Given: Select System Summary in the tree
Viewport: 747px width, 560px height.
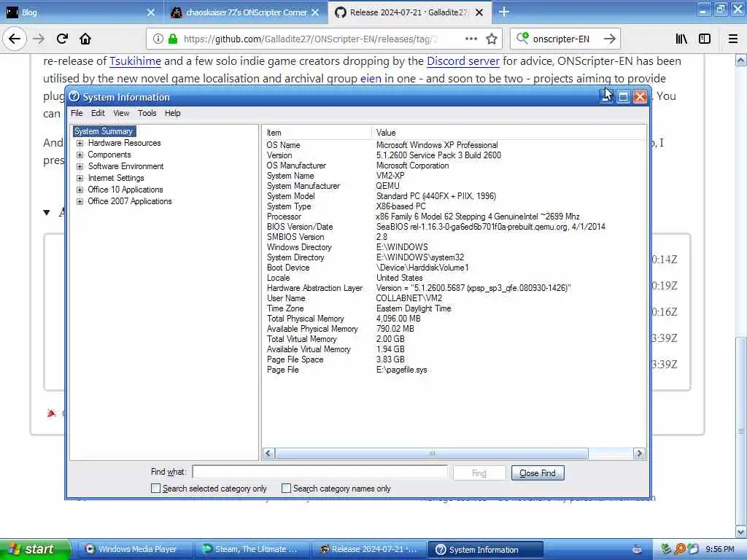Looking at the screenshot, I should (x=104, y=131).
